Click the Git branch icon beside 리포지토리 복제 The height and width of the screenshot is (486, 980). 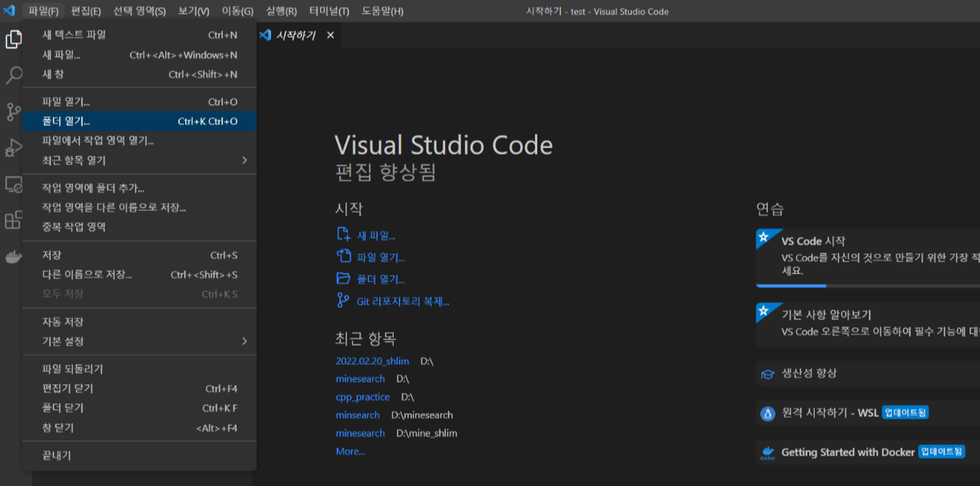pyautogui.click(x=343, y=301)
